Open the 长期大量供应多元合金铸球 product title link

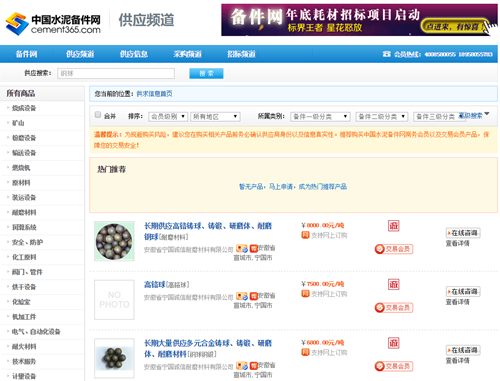[208, 348]
